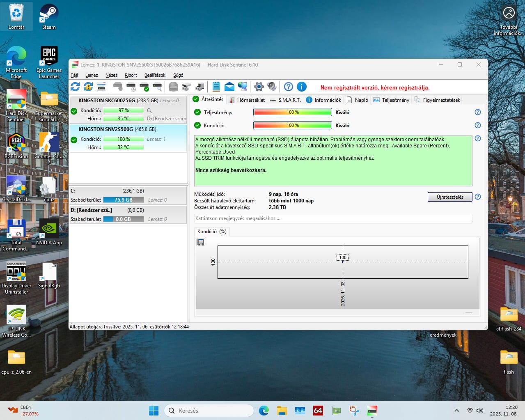This screenshot has width=525, height=420.
Task: Open the Beállítások menu
Action: pos(155,75)
